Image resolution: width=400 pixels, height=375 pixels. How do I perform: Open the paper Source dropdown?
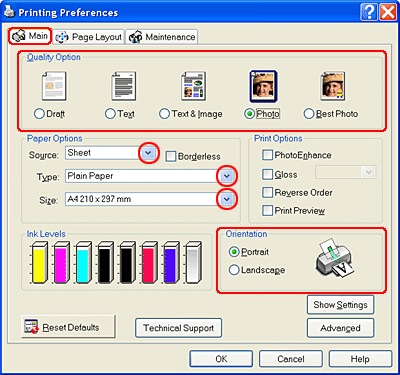(x=148, y=153)
